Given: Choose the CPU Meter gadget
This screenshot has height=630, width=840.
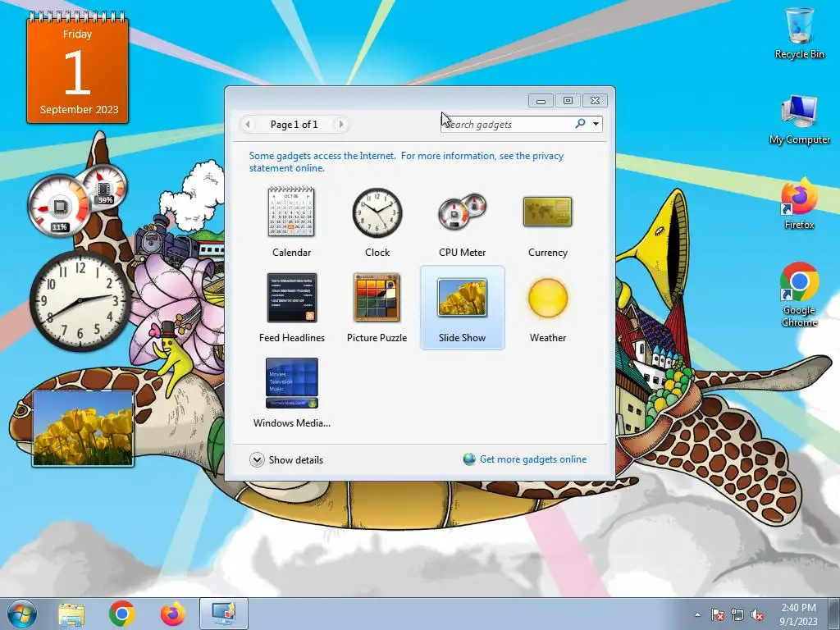Looking at the screenshot, I should click(x=462, y=212).
